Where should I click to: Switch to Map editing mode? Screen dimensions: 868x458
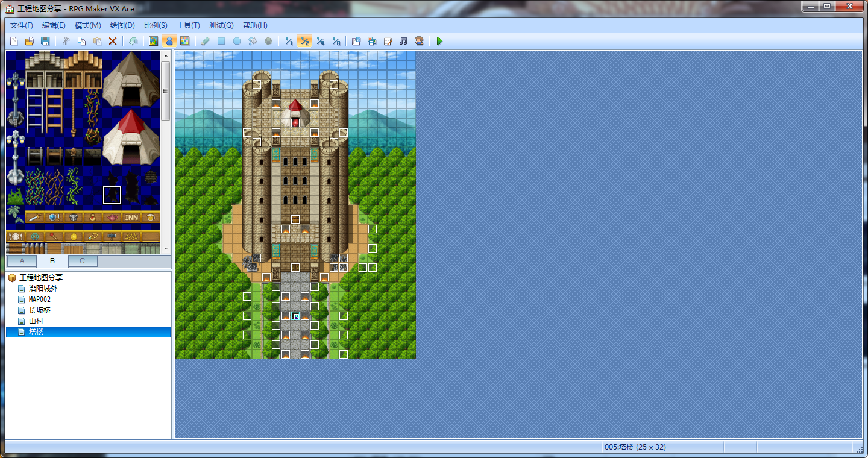154,41
